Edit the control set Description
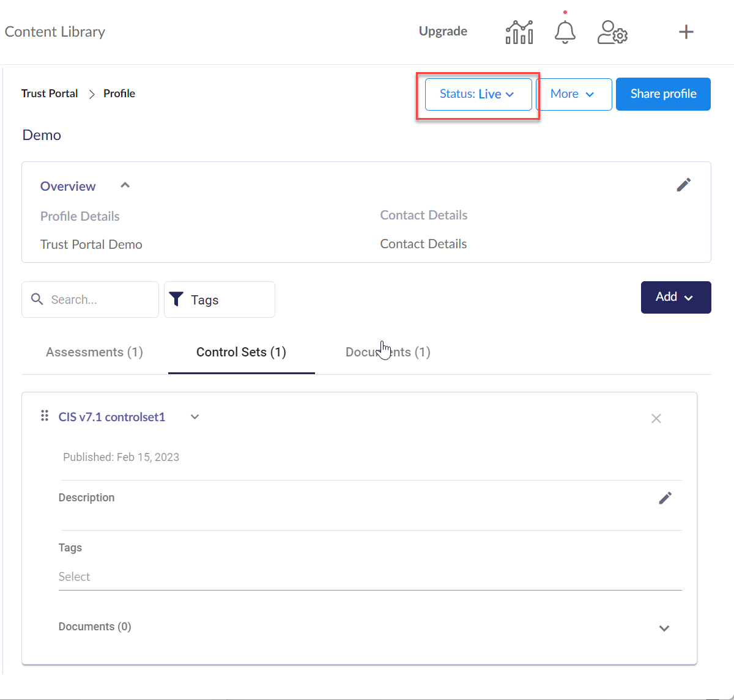Screen dimensions: 734x700 pyautogui.click(x=665, y=498)
